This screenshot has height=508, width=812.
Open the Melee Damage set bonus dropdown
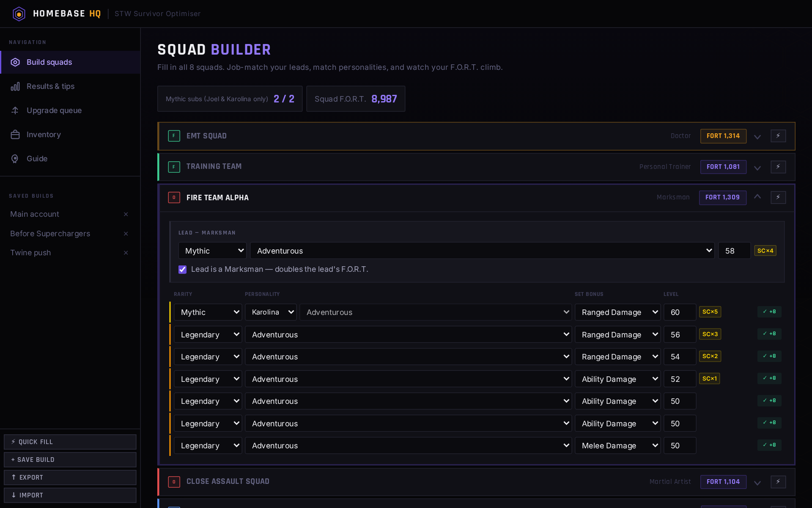617,446
